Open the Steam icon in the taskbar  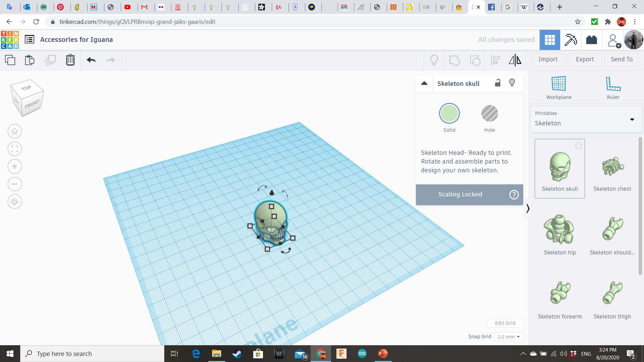[x=237, y=354]
